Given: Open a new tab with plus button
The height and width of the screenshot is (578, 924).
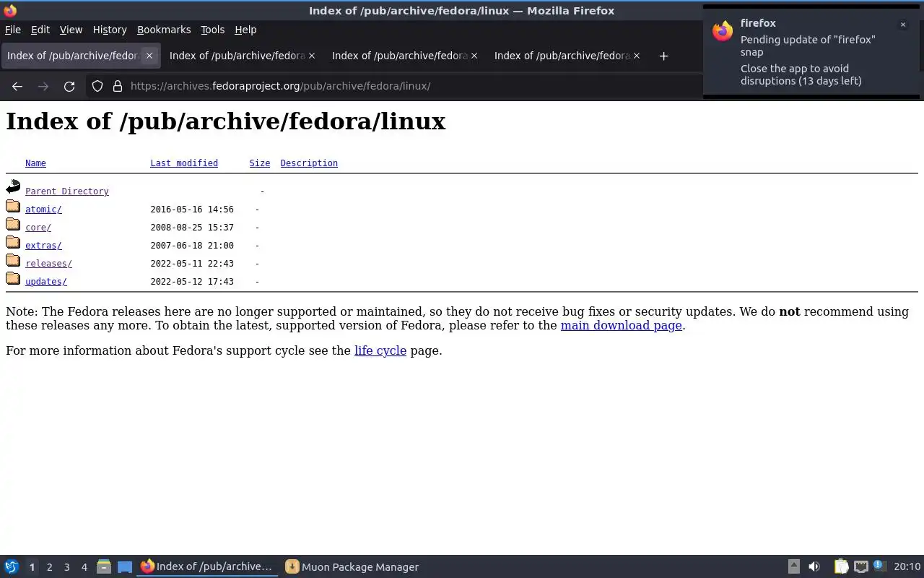Looking at the screenshot, I should 663,56.
